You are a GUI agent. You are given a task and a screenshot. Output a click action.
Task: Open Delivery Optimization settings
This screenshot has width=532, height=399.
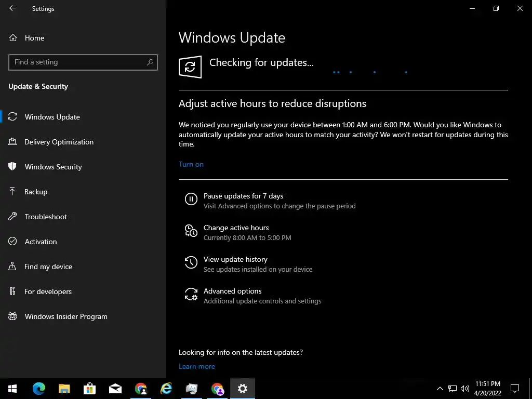click(x=83, y=142)
